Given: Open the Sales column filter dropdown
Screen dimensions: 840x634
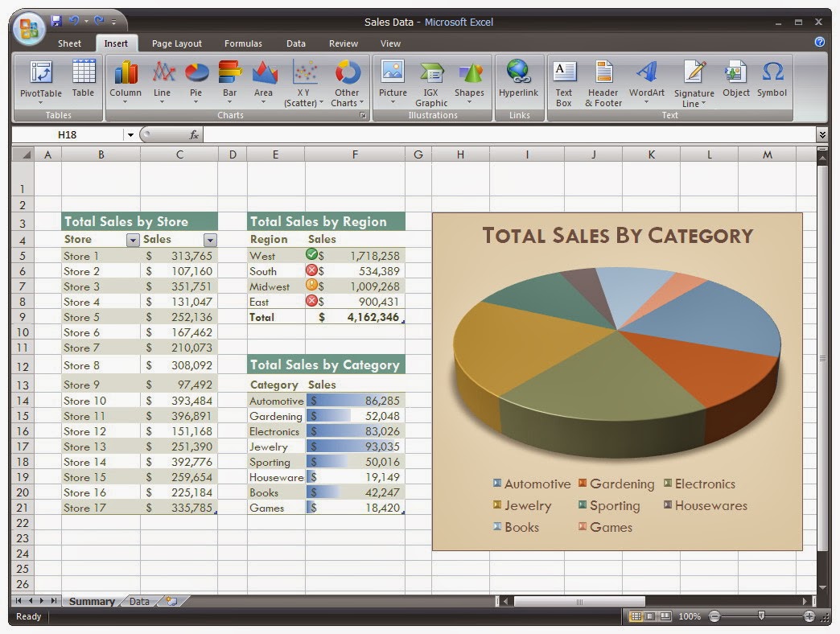Looking at the screenshot, I should coord(210,240).
